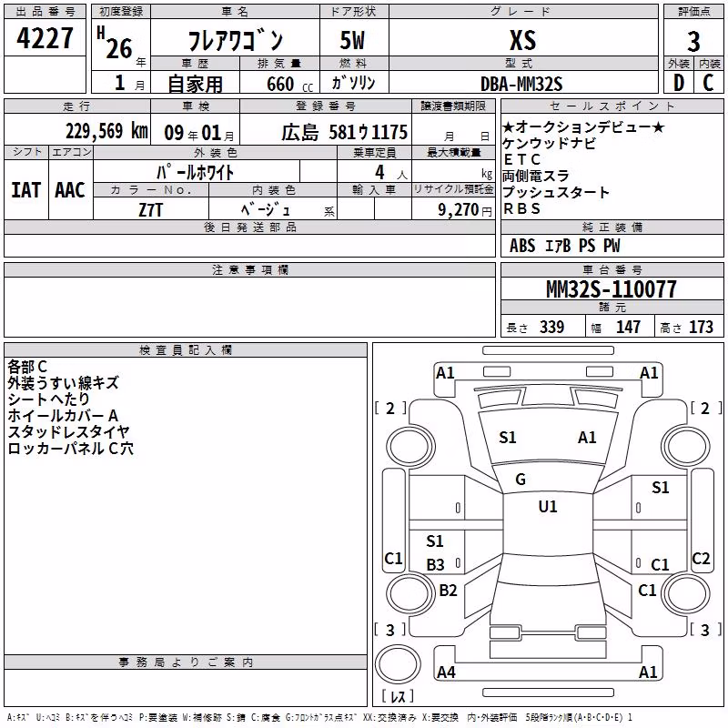This screenshot has height=728, width=728.
Task: Click the door type 5W
Action: coord(352,40)
